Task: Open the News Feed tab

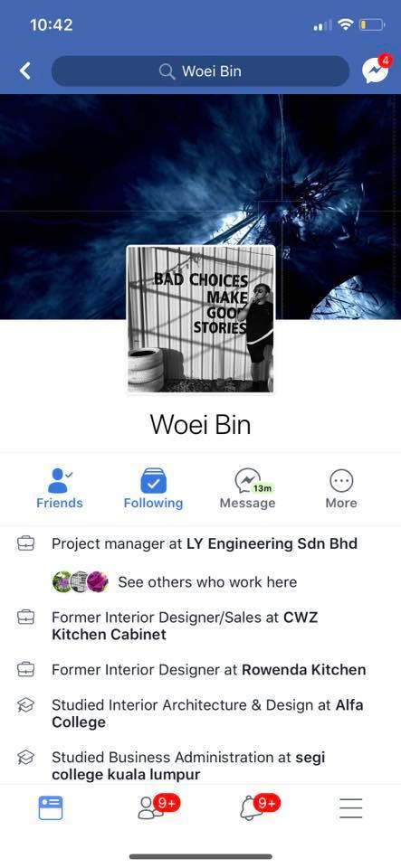Action: (x=51, y=807)
